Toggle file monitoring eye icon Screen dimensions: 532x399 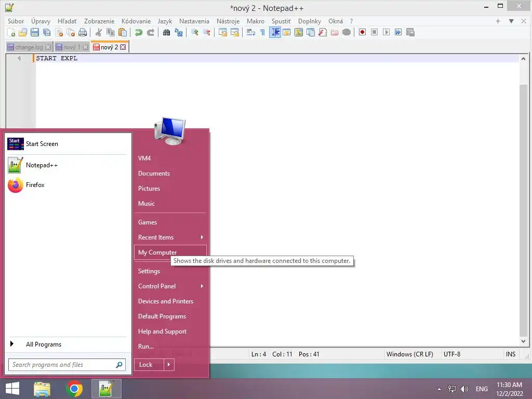[347, 32]
